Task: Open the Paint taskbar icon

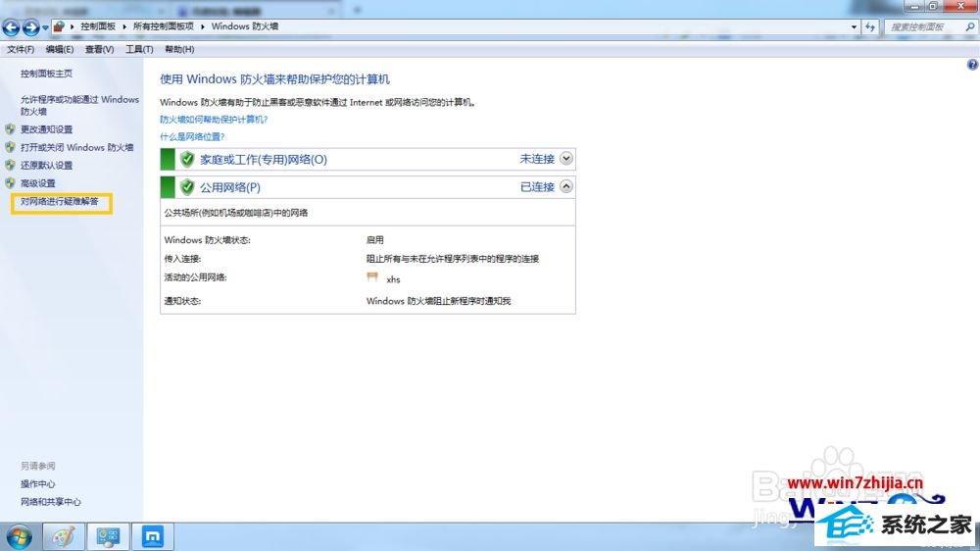Action: click(63, 536)
